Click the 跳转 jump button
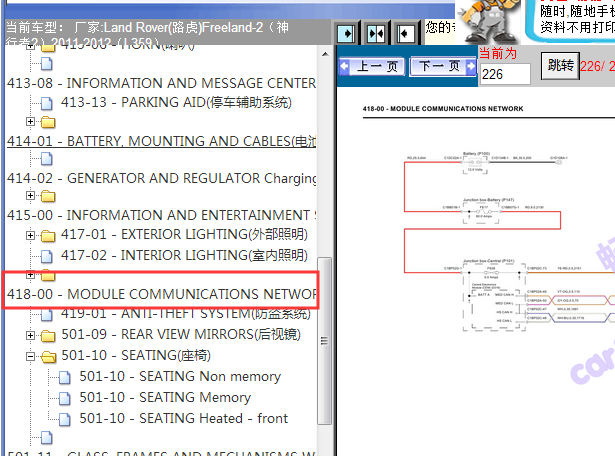This screenshot has width=615, height=456. pyautogui.click(x=560, y=65)
